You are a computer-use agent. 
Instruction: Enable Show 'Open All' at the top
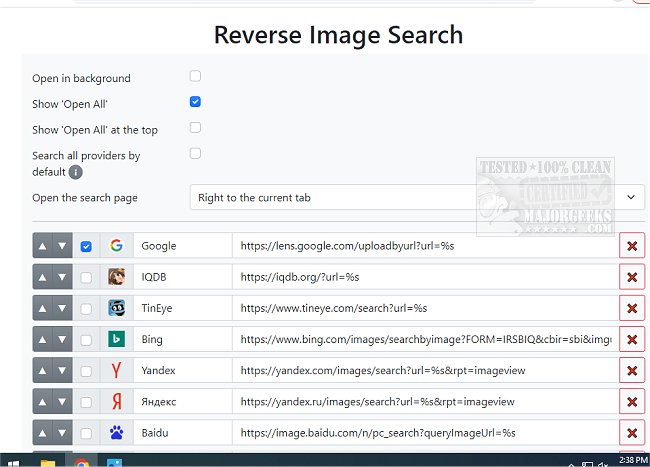tap(195, 128)
